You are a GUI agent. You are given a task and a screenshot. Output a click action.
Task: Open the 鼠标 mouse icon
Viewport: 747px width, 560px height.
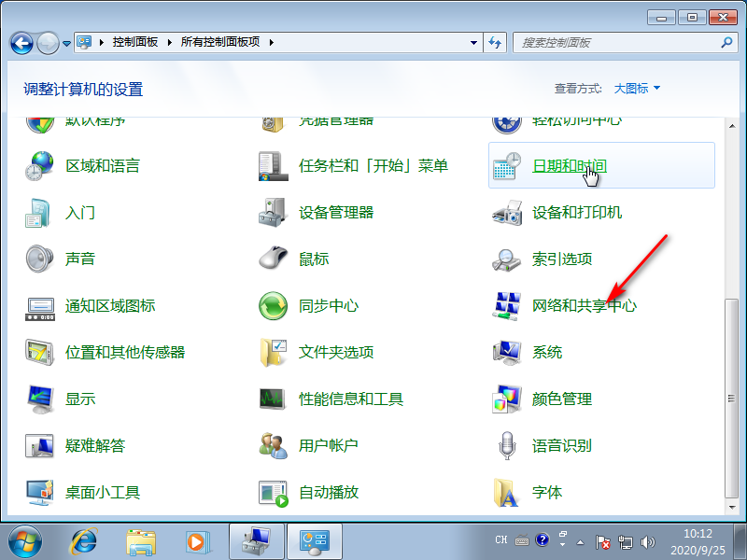tap(273, 259)
